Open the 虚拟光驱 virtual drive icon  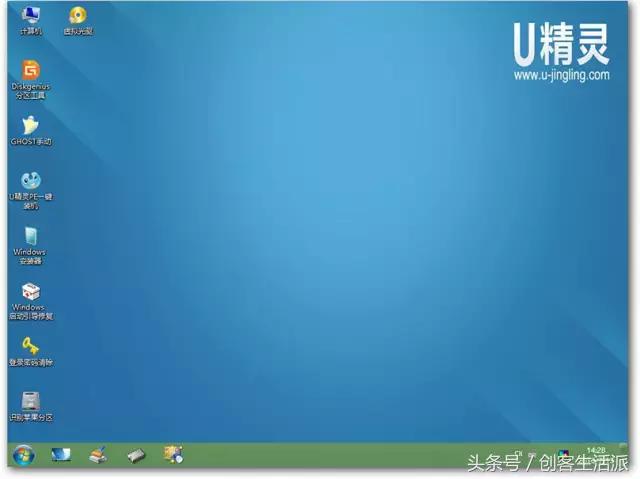(x=78, y=20)
